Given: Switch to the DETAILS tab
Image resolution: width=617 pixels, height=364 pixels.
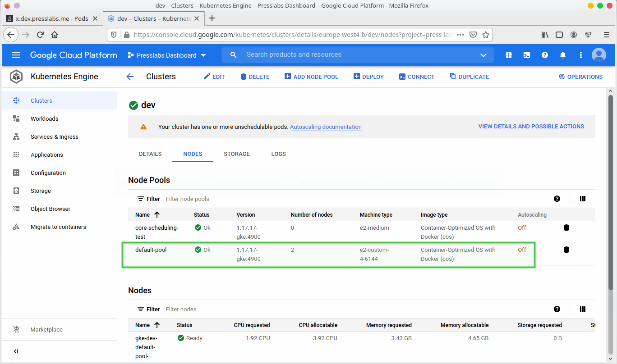Looking at the screenshot, I should coord(150,154).
